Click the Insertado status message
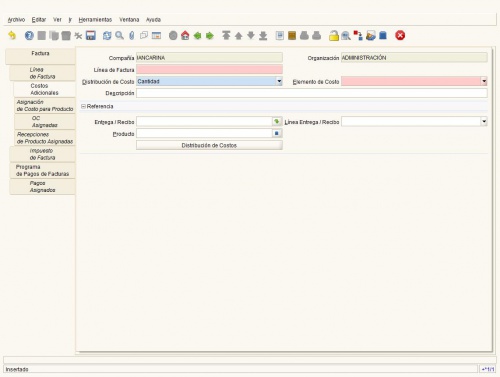This screenshot has height=377, width=500. click(x=17, y=369)
